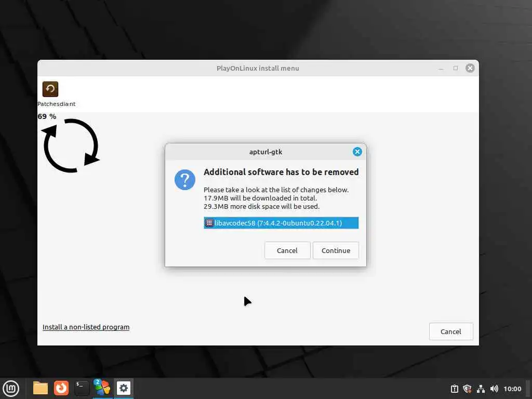
Task: Click Cancel in apturl-gtk dialog
Action: [x=287, y=250]
